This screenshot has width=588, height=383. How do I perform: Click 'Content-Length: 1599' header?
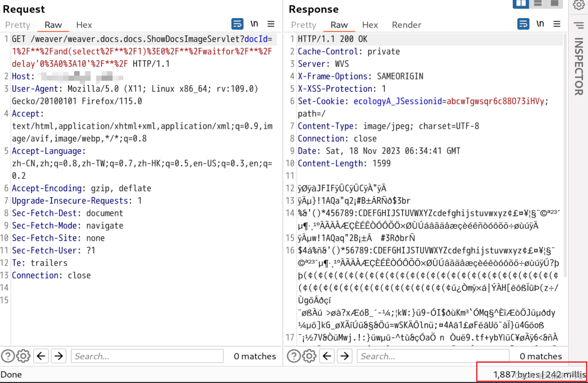(344, 163)
